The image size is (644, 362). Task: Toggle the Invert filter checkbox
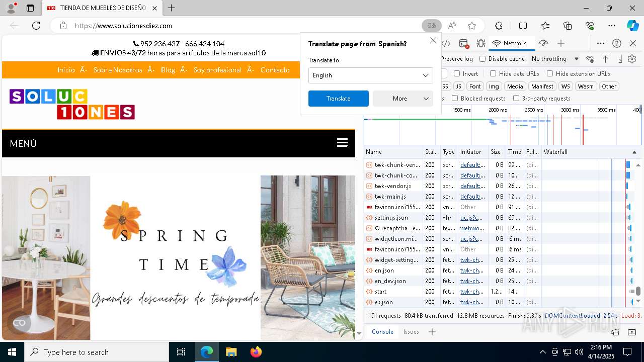[457, 73]
